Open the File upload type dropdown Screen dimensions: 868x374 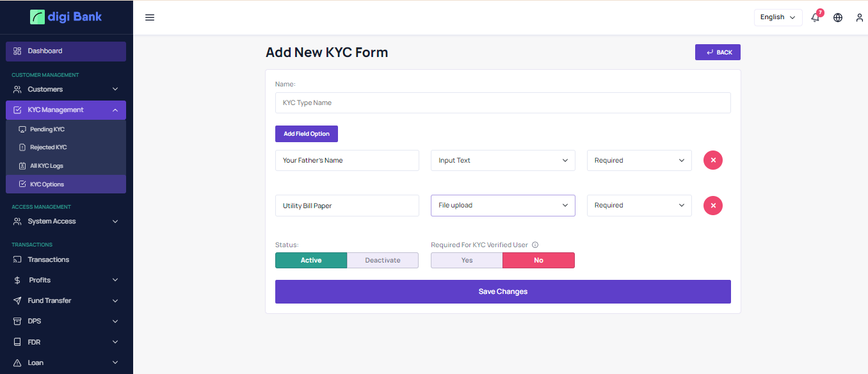click(x=502, y=206)
